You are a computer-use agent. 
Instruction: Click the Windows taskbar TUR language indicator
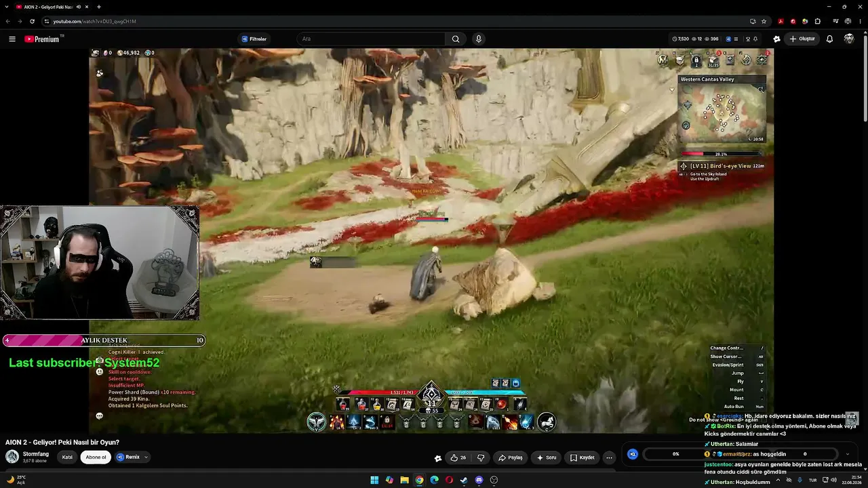[x=812, y=480]
